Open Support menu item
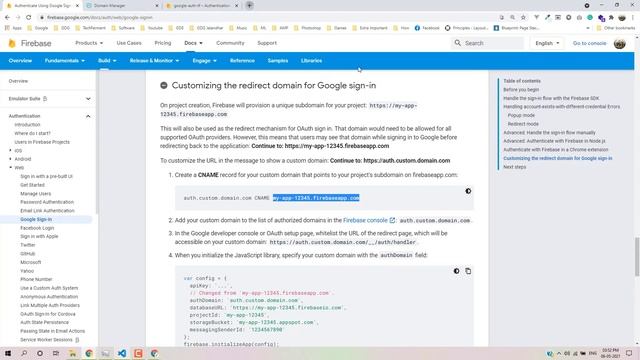Image resolution: width=640 pixels, height=360 pixels. [267, 43]
